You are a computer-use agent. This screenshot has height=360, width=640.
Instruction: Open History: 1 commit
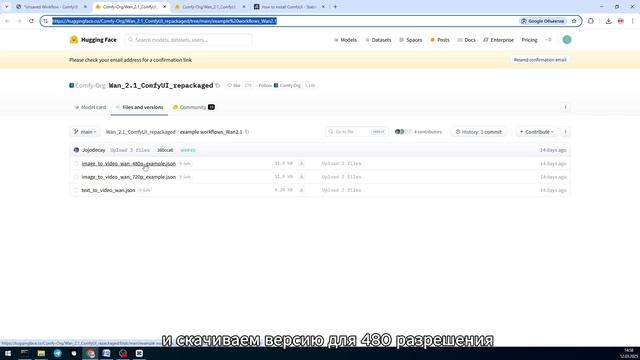pos(478,132)
